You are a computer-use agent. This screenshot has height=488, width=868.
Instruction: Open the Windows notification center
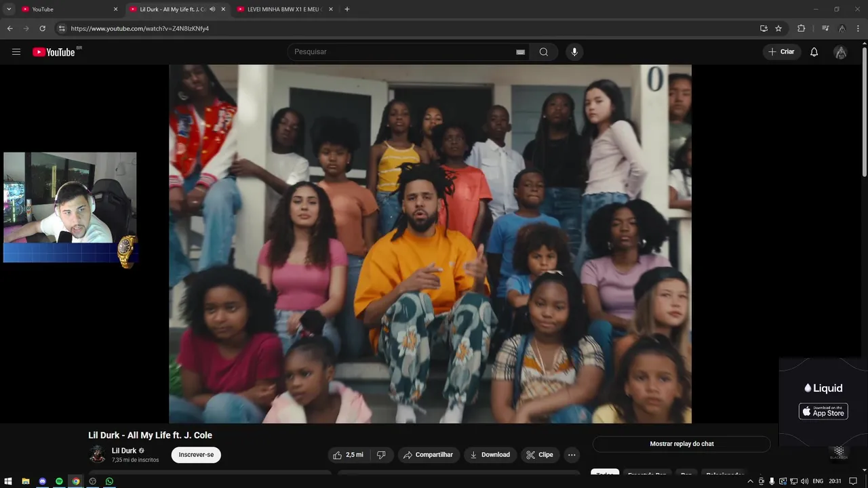[853, 481]
